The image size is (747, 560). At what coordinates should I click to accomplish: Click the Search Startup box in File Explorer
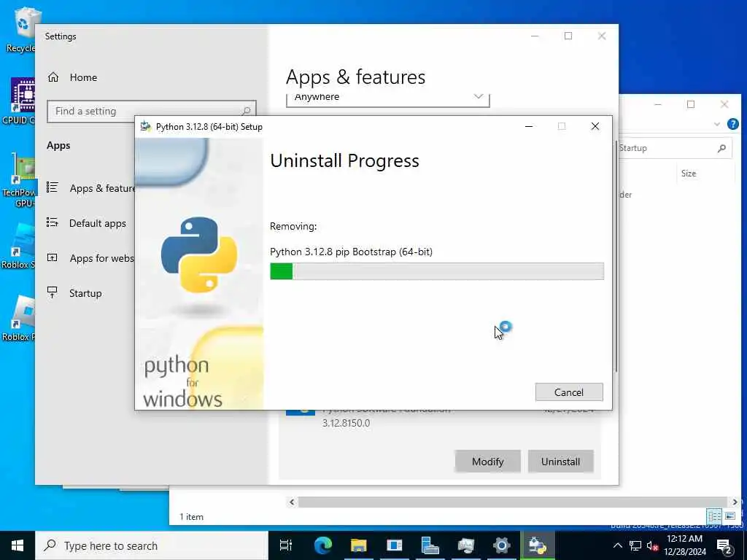674,148
